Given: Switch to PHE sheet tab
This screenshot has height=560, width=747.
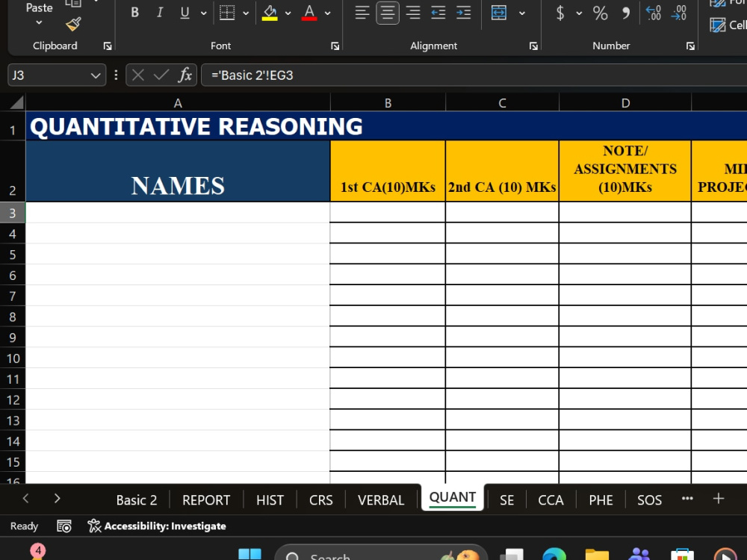Looking at the screenshot, I should (x=601, y=500).
